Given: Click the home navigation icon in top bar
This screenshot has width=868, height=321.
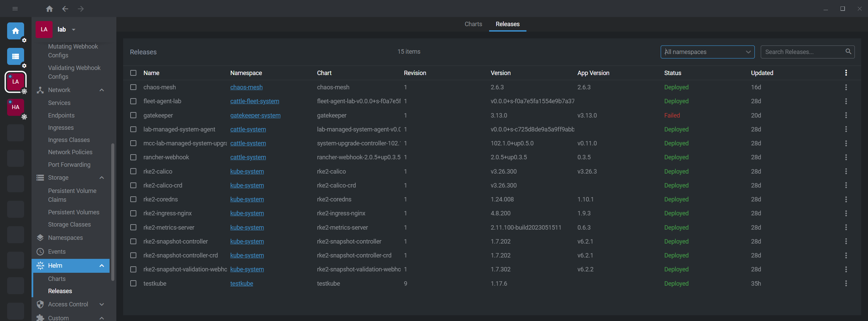Looking at the screenshot, I should 50,9.
